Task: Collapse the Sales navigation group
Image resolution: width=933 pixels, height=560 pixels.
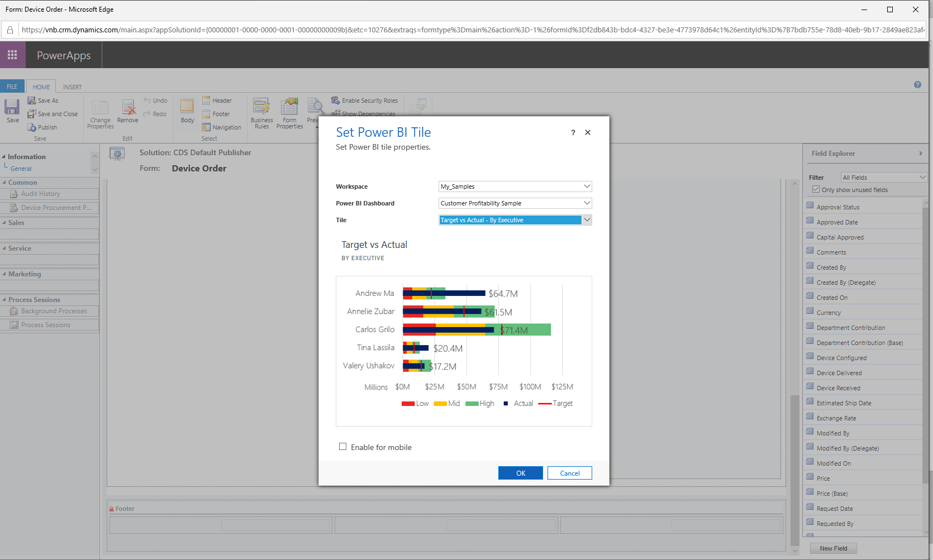Action: coord(4,223)
